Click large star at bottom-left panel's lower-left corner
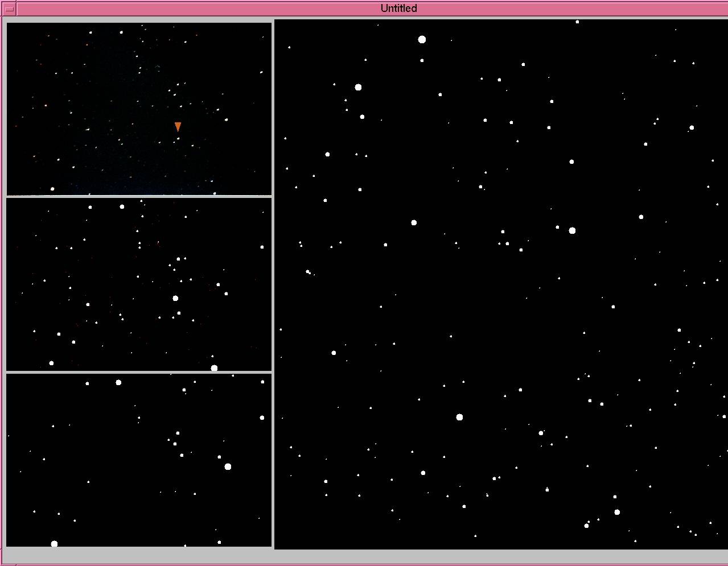The height and width of the screenshot is (566, 728). pyautogui.click(x=54, y=544)
